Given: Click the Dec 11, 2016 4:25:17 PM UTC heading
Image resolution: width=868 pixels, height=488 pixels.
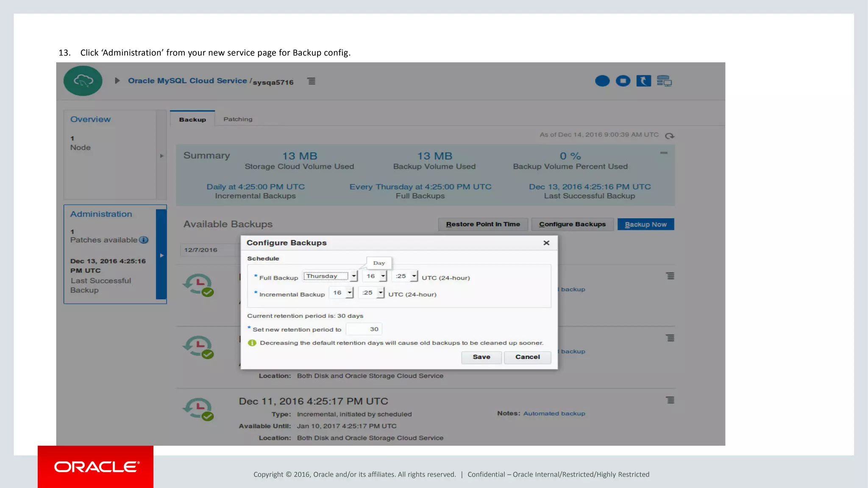Looking at the screenshot, I should pyautogui.click(x=313, y=401).
